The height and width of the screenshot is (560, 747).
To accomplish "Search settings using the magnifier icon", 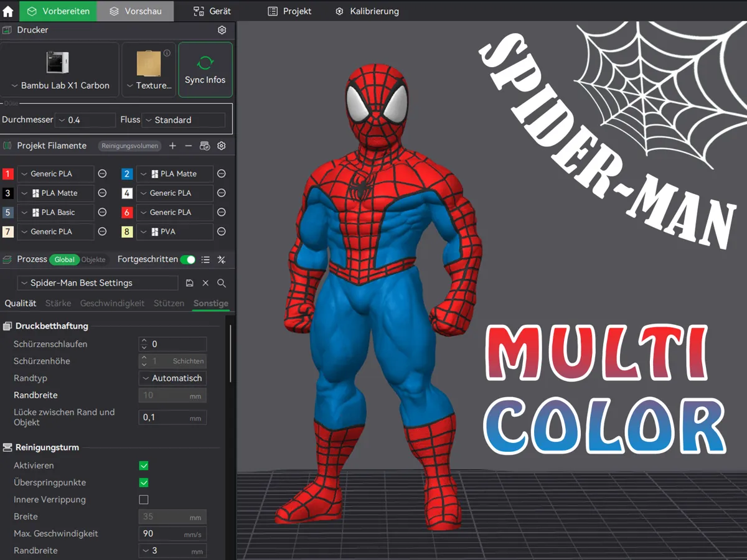I will point(222,282).
